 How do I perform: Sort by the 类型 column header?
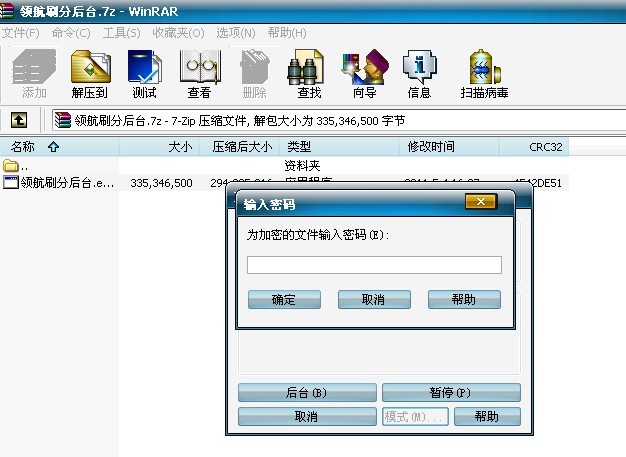(339, 147)
